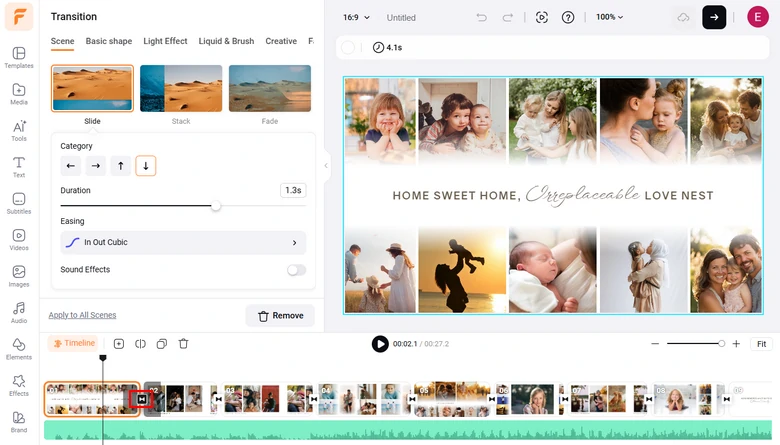Open the AI Tools panel

point(19,131)
